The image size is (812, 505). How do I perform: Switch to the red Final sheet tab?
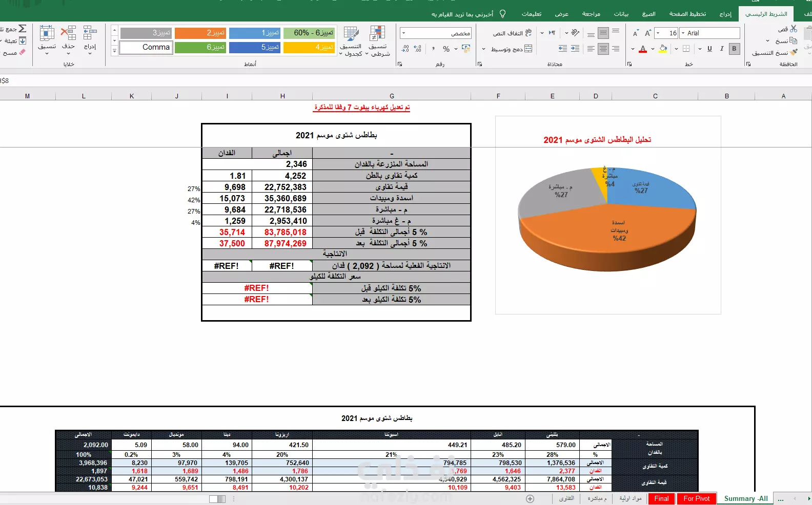click(x=661, y=498)
